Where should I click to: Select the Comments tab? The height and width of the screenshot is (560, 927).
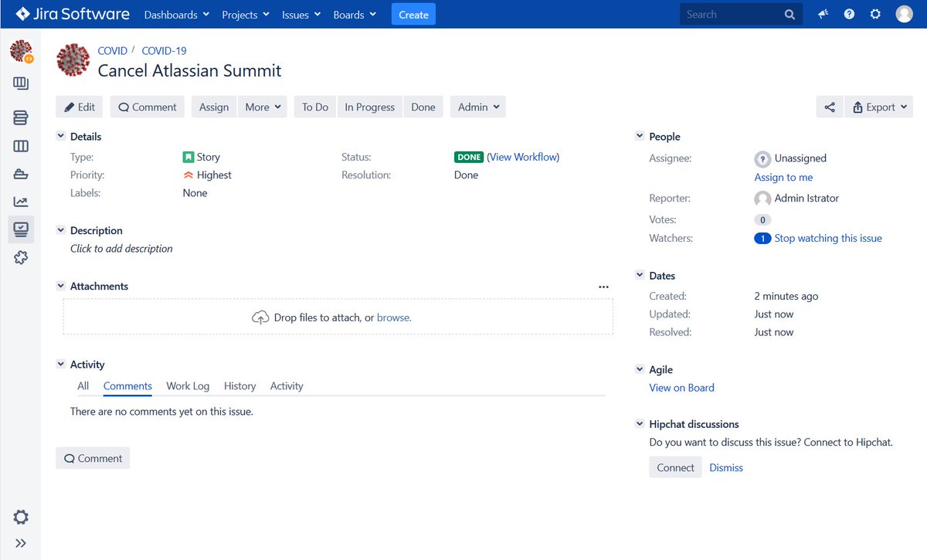[x=127, y=386]
